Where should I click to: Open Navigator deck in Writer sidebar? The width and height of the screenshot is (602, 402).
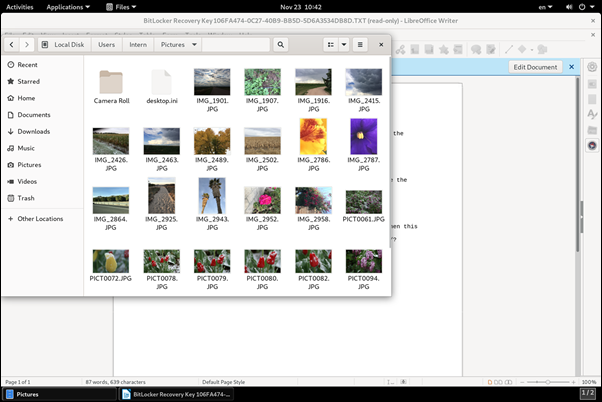click(592, 146)
